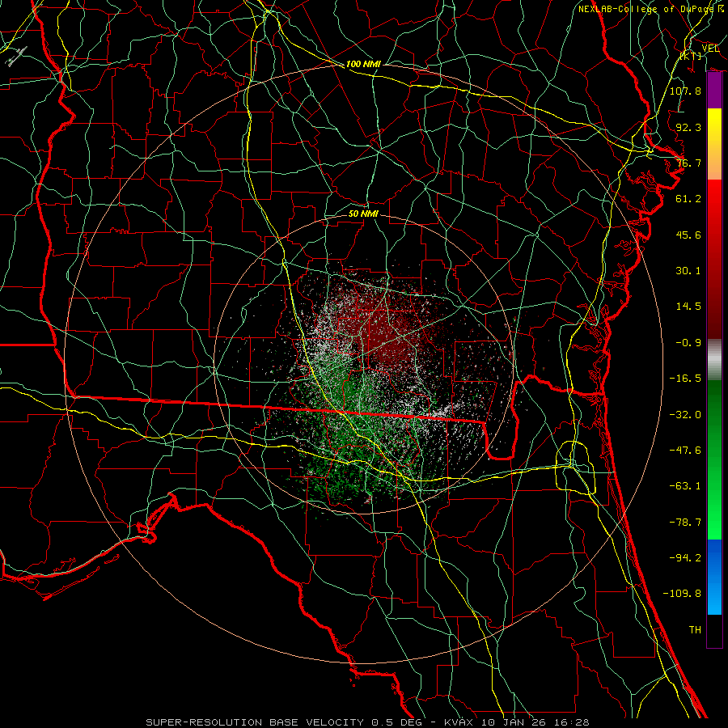Click the -78.7 legend value
The image size is (728, 728).
[x=685, y=523]
